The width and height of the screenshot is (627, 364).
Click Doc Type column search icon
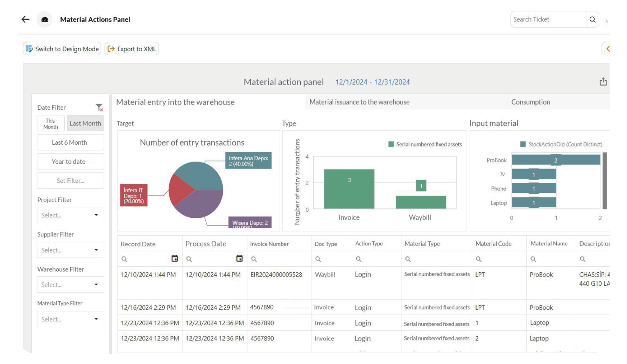pos(318,259)
